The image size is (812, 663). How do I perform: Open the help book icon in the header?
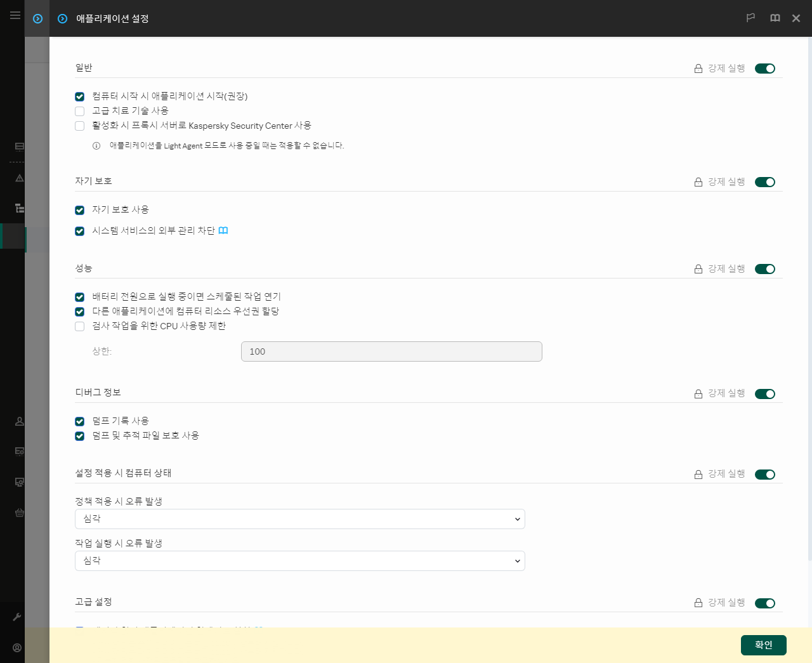pyautogui.click(x=775, y=18)
